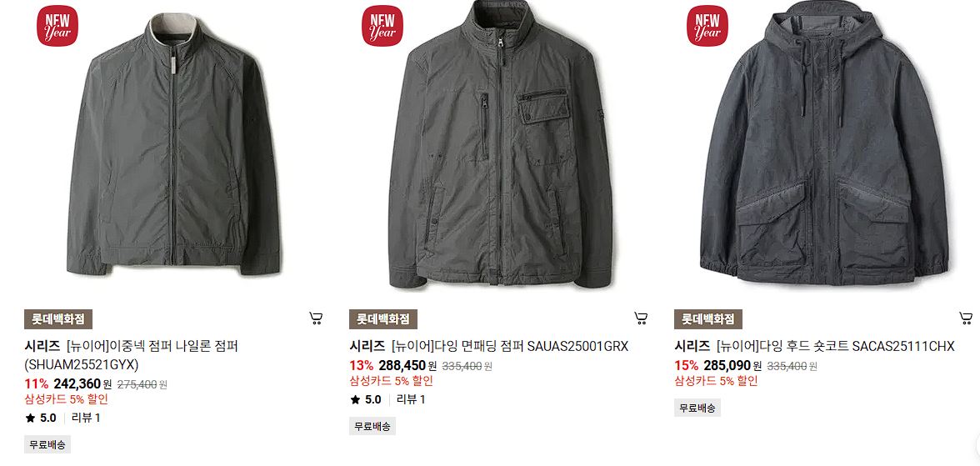Click New Year badge on first jacket

(57, 26)
